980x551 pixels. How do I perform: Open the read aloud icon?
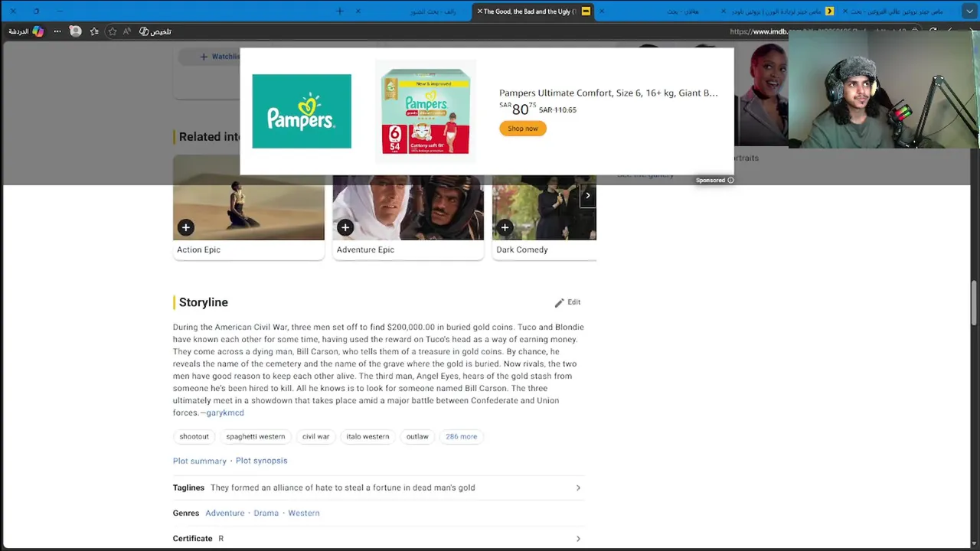(x=127, y=31)
